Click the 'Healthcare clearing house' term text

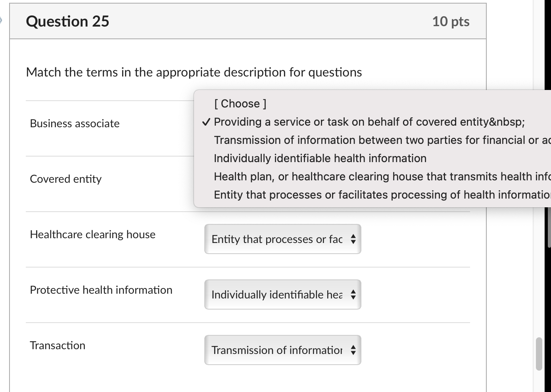click(92, 234)
